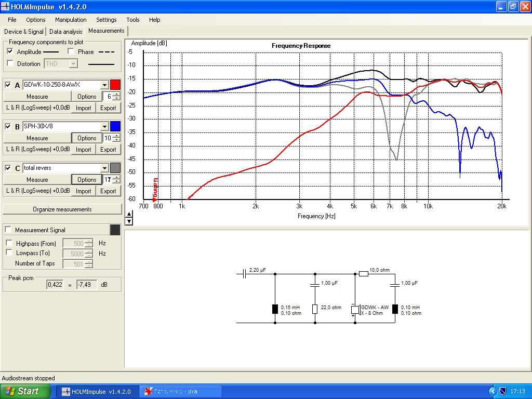Click Options for measurement C
The width and height of the screenshot is (532, 399).
tap(87, 180)
